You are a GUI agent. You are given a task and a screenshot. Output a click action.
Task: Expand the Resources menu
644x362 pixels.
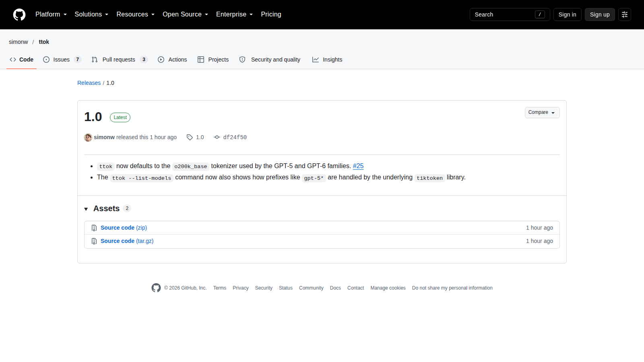coord(135,14)
